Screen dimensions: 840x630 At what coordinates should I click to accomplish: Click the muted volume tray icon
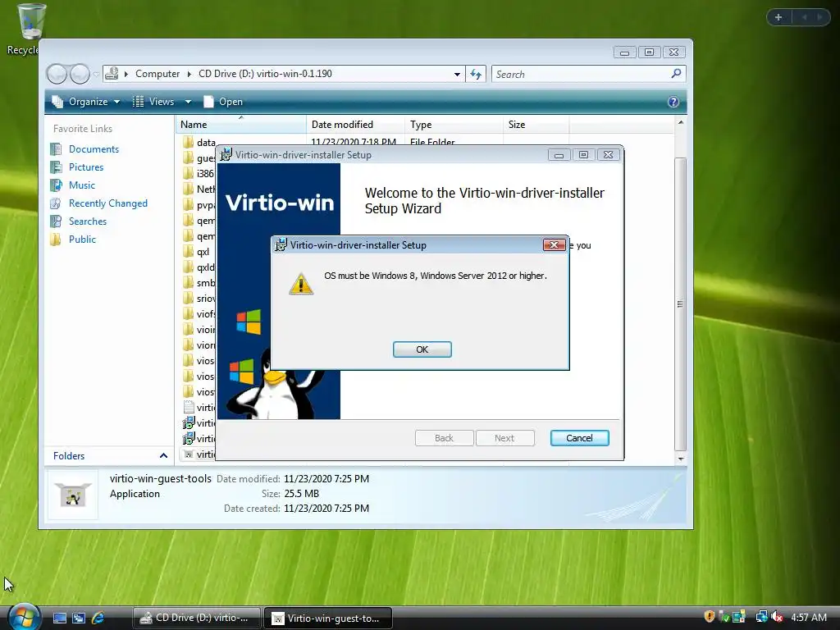(x=777, y=617)
